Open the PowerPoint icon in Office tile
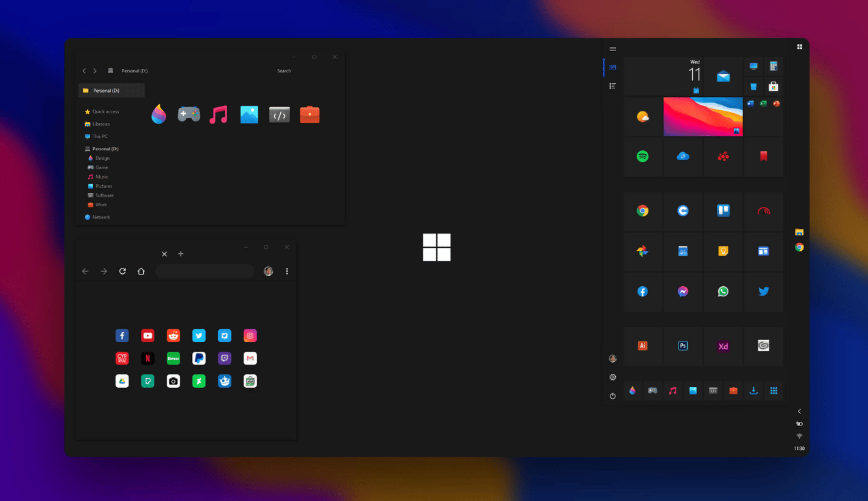The width and height of the screenshot is (868, 501). pyautogui.click(x=777, y=103)
